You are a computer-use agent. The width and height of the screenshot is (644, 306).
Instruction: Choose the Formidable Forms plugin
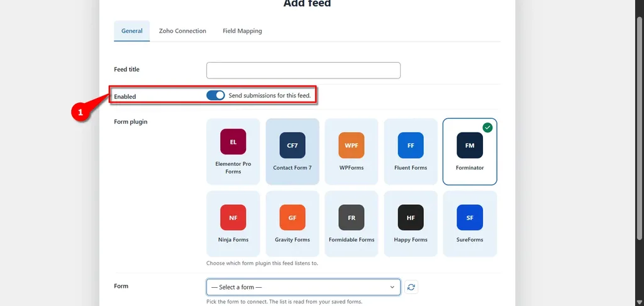352,224
